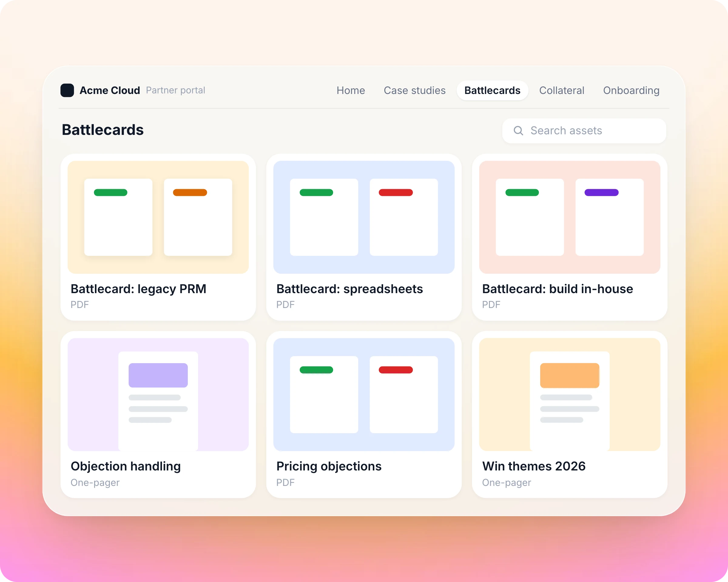This screenshot has height=582, width=728.
Task: Open Battlecard: build in-house thumbnail
Action: tap(570, 217)
